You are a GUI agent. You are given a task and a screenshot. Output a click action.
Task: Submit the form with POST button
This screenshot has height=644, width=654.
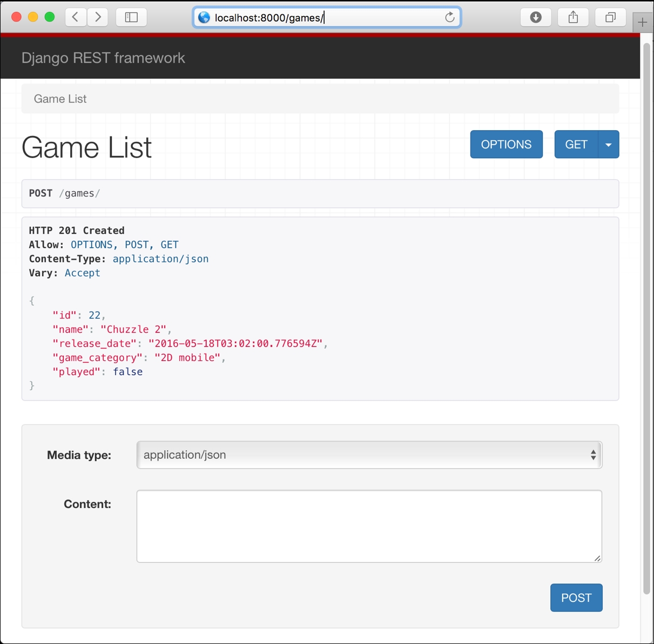[576, 598]
